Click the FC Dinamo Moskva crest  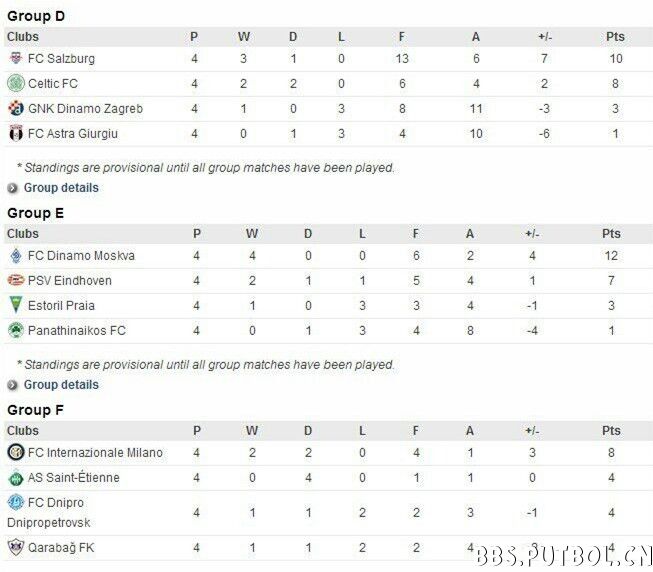tap(16, 256)
